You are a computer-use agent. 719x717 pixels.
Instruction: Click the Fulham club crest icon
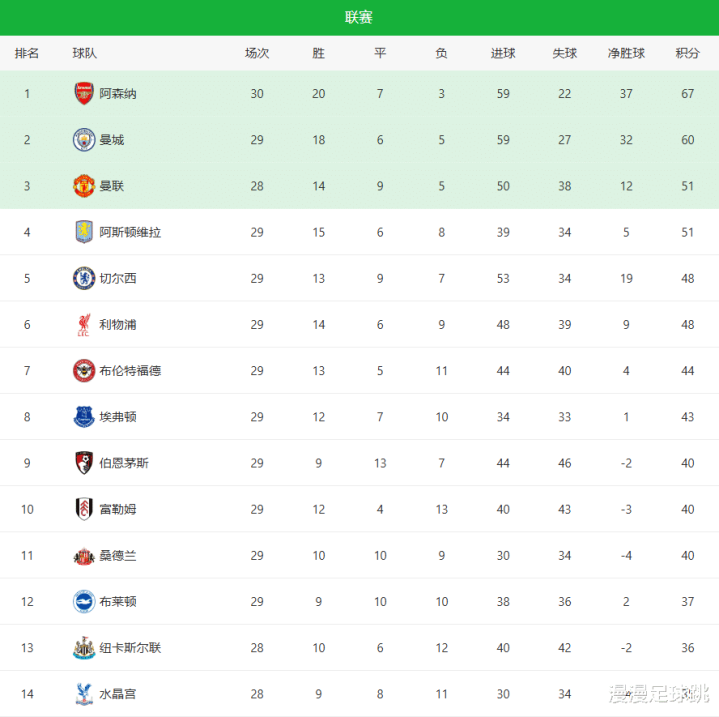84,509
